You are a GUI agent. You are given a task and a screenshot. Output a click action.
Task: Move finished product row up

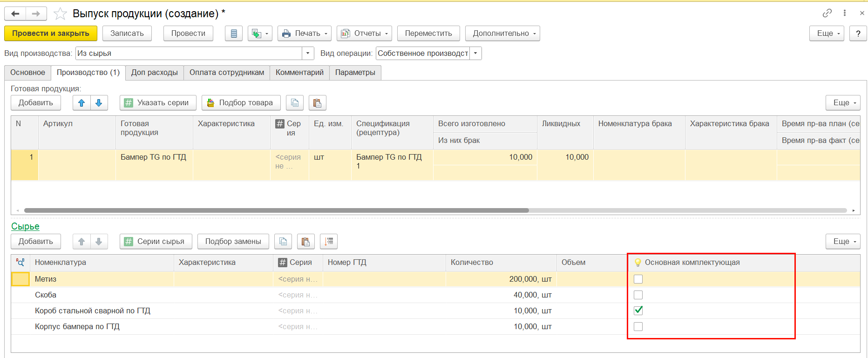81,103
